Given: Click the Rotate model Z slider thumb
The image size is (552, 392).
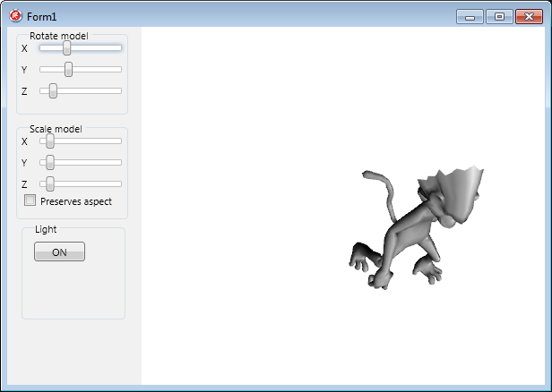Looking at the screenshot, I should click(53, 90).
